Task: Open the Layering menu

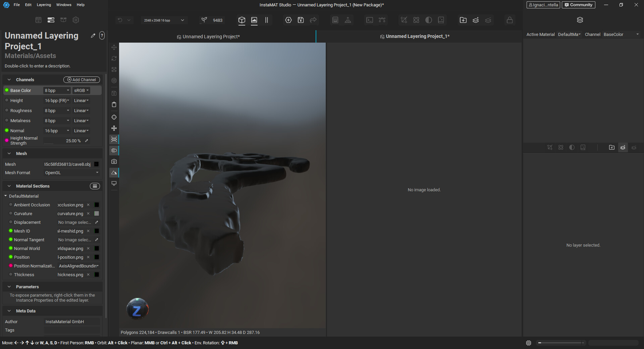Action: [44, 5]
